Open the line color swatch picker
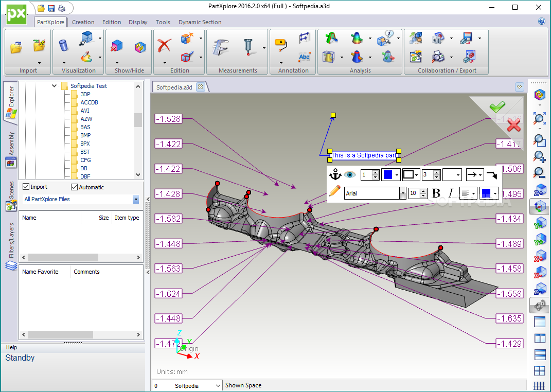 coord(391,174)
